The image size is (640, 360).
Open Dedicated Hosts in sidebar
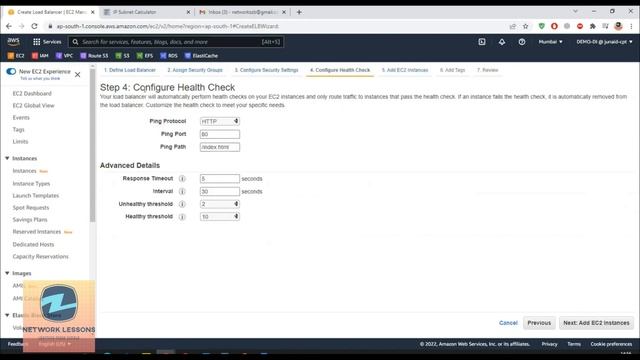(x=33, y=244)
